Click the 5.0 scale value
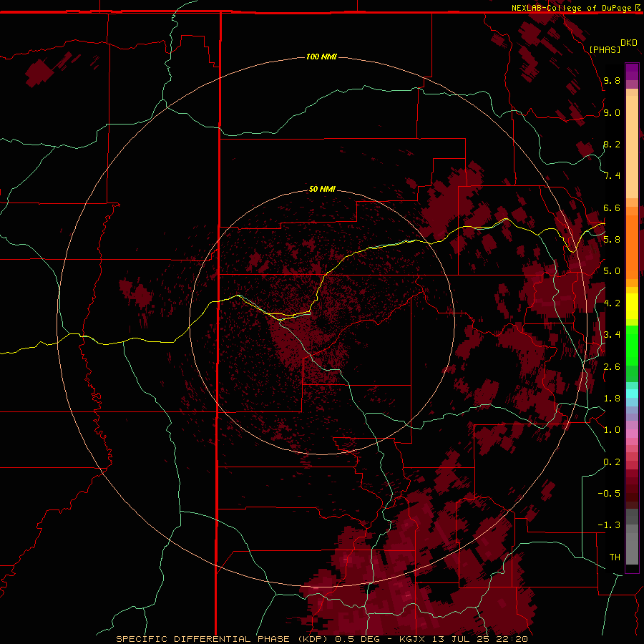 tap(612, 271)
